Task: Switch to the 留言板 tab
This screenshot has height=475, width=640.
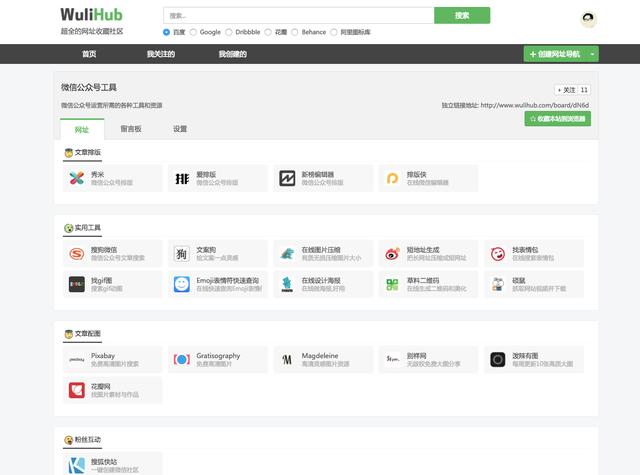Action: point(130,129)
